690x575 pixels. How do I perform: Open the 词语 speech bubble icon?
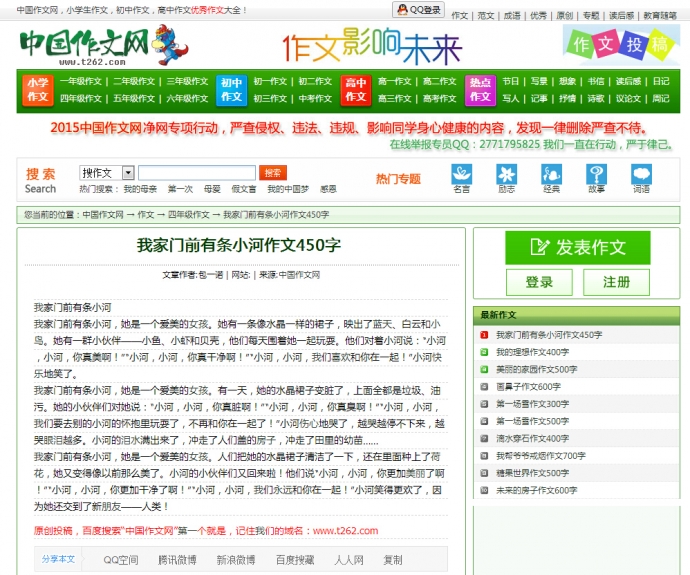(x=641, y=174)
